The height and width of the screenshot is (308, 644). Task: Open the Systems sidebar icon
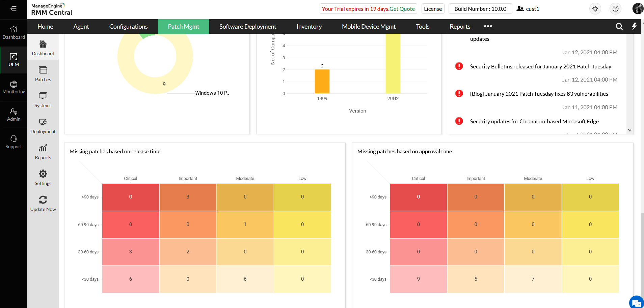[43, 96]
